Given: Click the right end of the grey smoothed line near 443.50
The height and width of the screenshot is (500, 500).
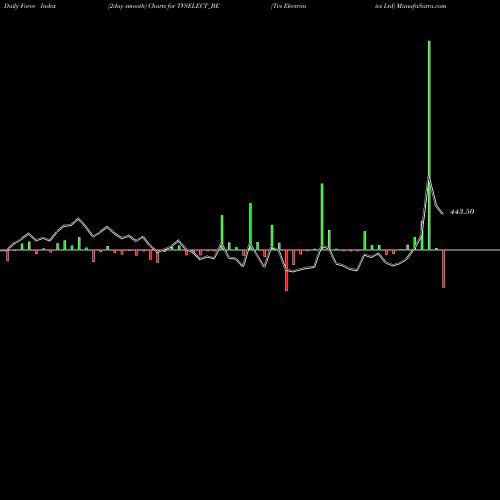Looking at the screenshot, I should 443,213.
